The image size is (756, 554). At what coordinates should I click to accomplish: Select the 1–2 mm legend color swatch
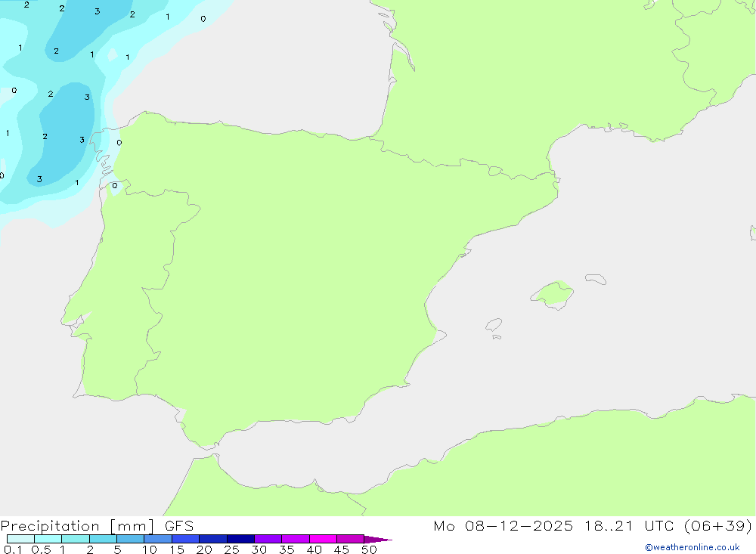tap(76, 539)
